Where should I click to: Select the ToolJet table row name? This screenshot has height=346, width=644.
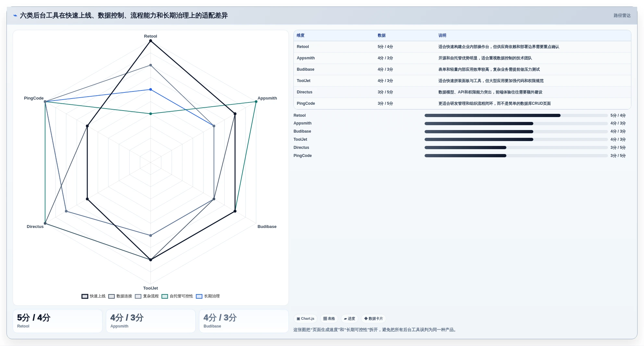tap(303, 81)
